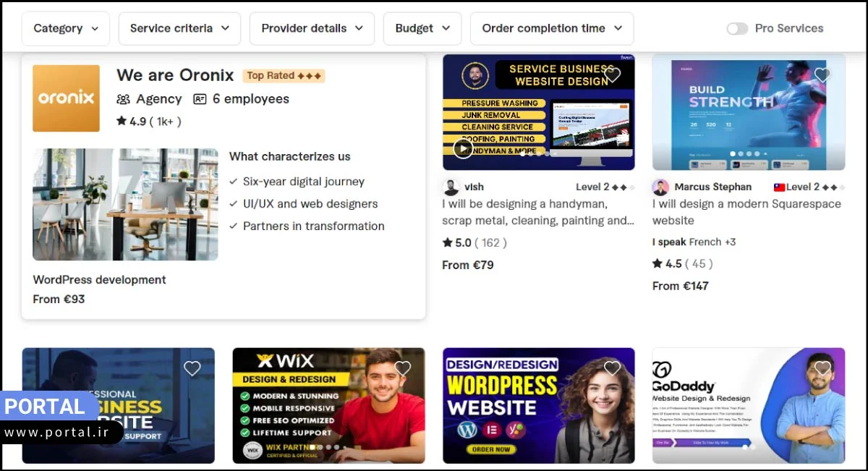The height and width of the screenshot is (471, 868).
Task: Click Marcus Stephan seller name
Action: click(712, 187)
